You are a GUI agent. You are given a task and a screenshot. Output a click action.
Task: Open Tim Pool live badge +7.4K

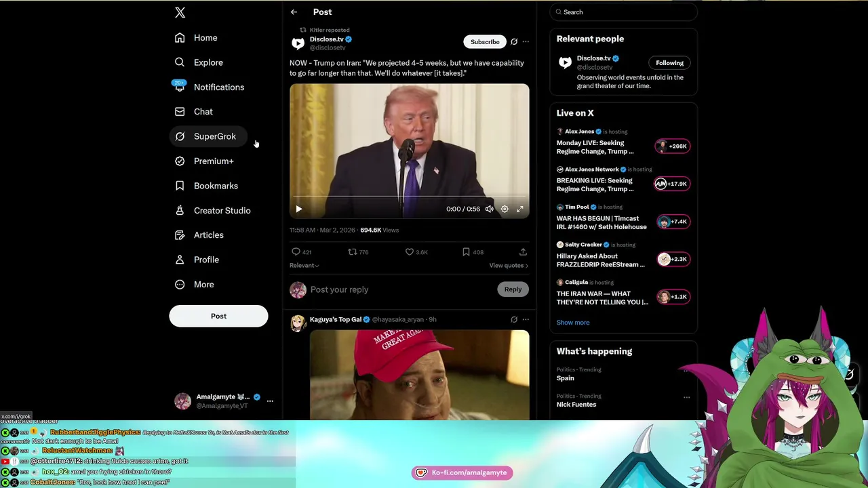(x=673, y=222)
